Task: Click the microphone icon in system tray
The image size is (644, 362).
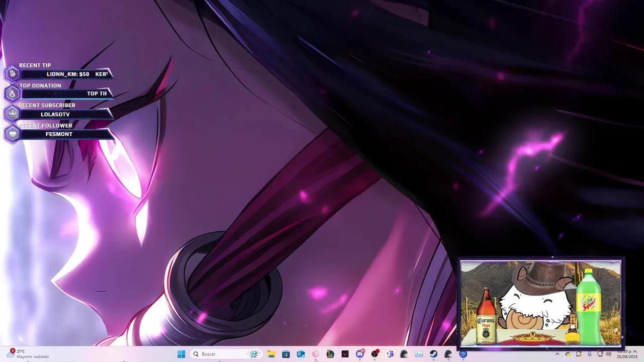Action: coord(590,354)
